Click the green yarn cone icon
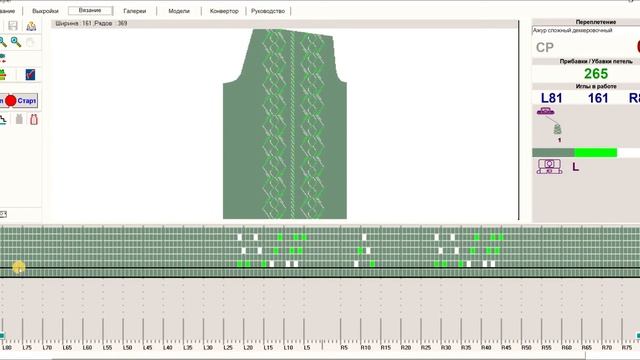The height and width of the screenshot is (360, 640). 558,130
